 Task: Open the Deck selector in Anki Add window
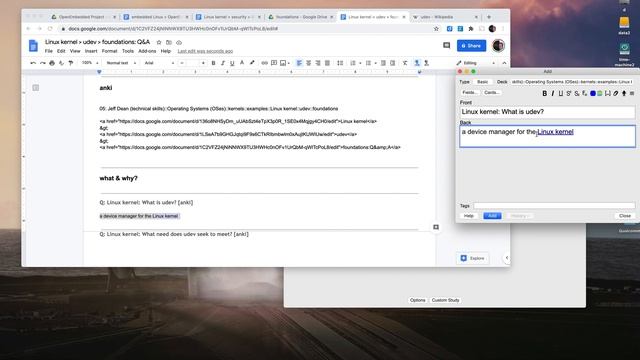pyautogui.click(x=572, y=82)
